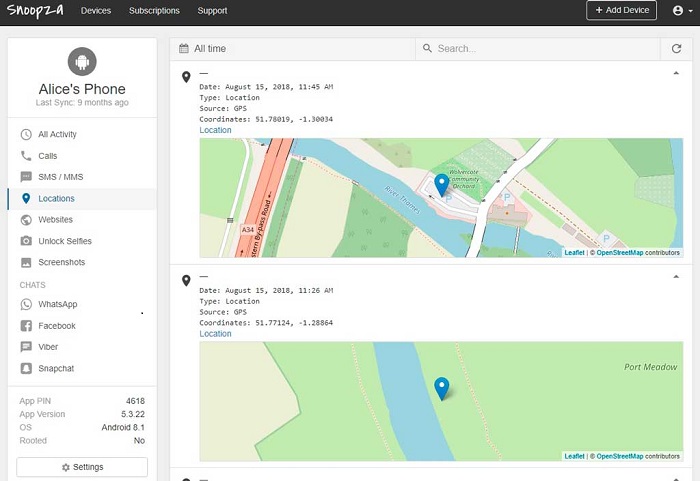Click the Facebook icon
This screenshot has width=700, height=481.
click(26, 326)
